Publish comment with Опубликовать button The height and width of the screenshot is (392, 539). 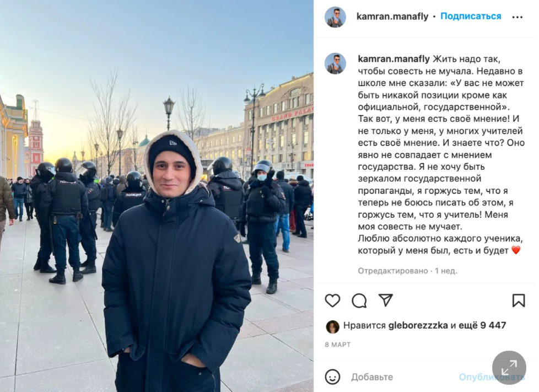492,377
